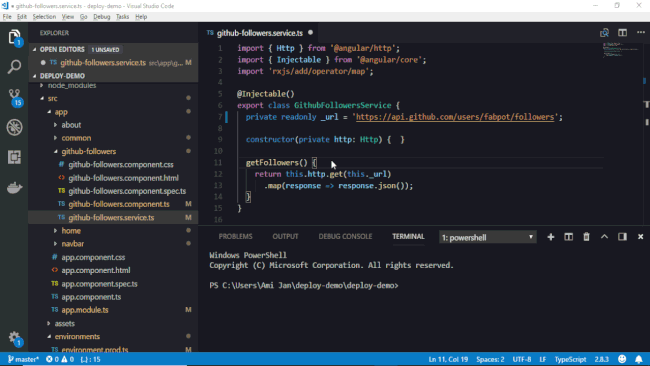The width and height of the screenshot is (650, 366).
Task: Open the Tasks menu
Action: (122, 17)
